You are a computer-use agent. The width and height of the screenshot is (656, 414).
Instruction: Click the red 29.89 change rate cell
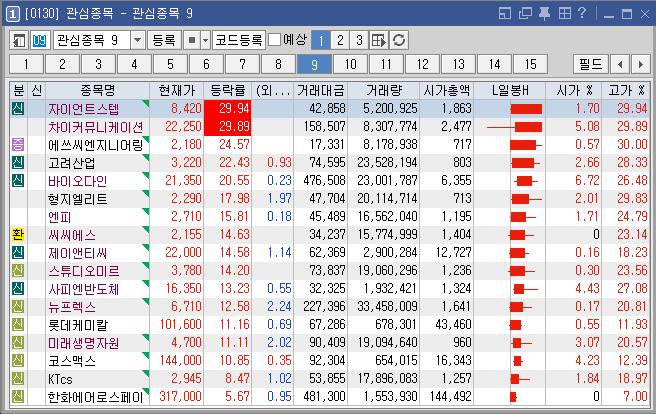coord(228,127)
